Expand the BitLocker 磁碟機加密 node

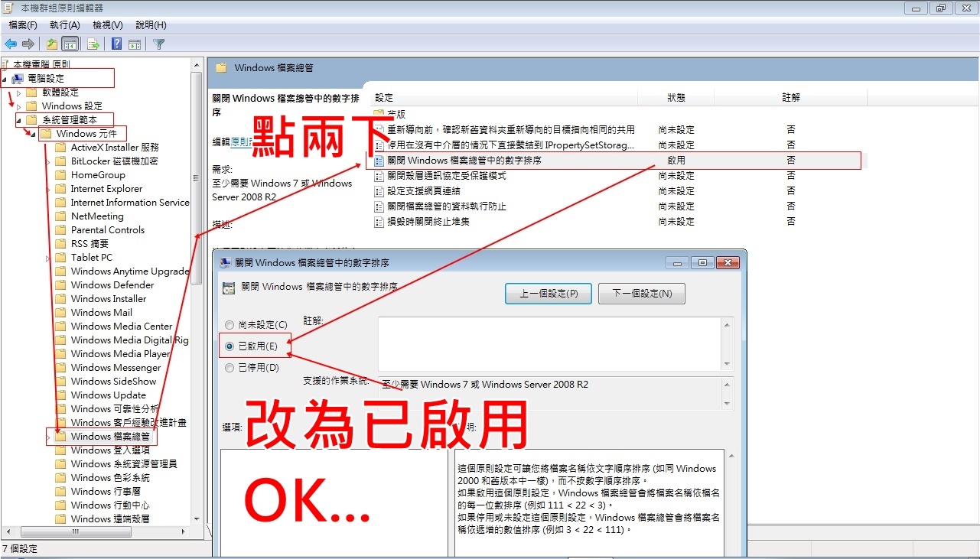tap(48, 161)
